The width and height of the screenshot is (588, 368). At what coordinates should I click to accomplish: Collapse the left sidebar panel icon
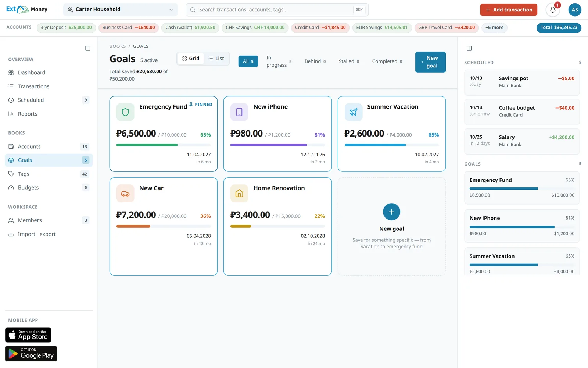tap(88, 48)
